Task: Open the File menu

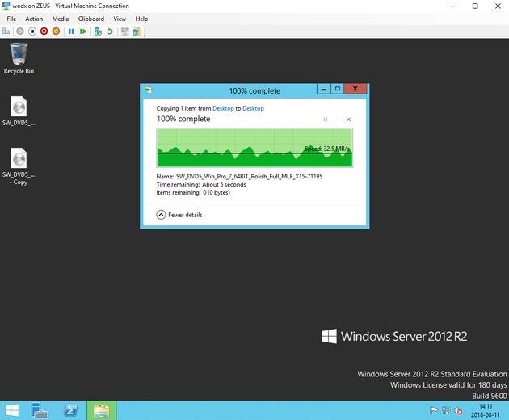Action: [11, 19]
